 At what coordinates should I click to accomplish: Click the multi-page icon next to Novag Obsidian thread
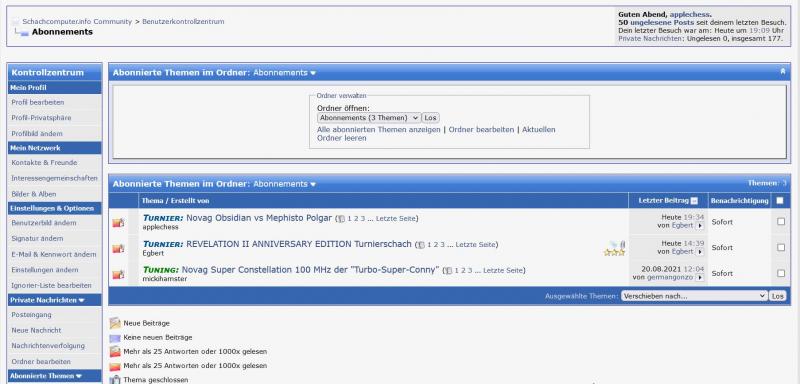click(x=341, y=219)
